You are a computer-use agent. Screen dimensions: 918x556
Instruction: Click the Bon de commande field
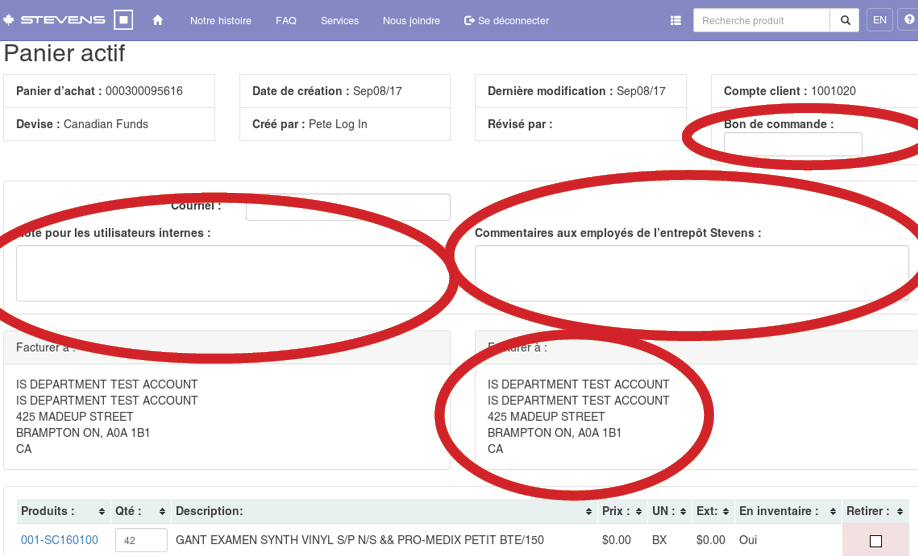coord(792,145)
